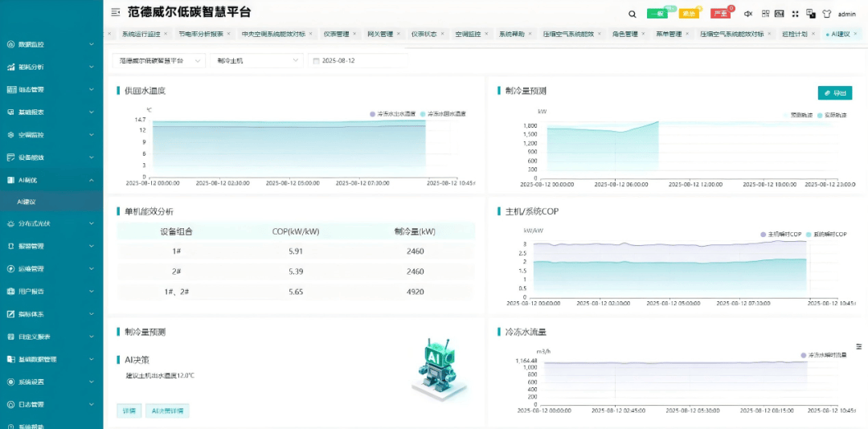Open the 范德威尔低碳智慧平台 project dropdown

point(159,60)
